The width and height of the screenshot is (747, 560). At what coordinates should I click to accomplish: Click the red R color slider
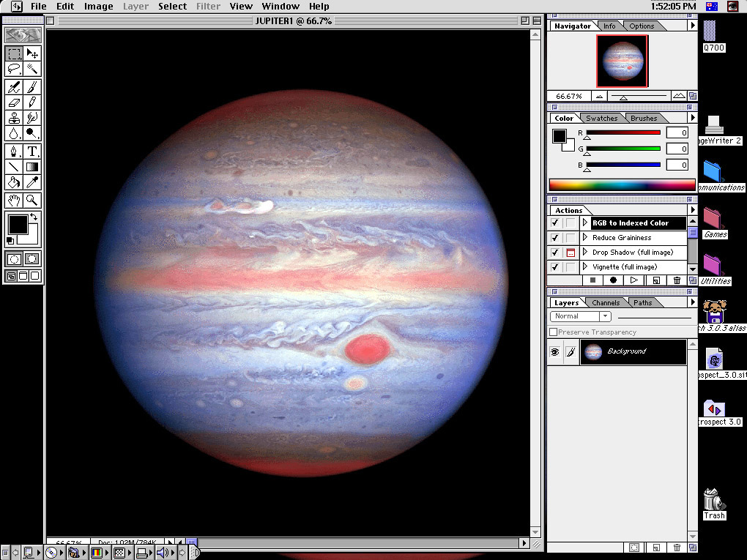(623, 132)
